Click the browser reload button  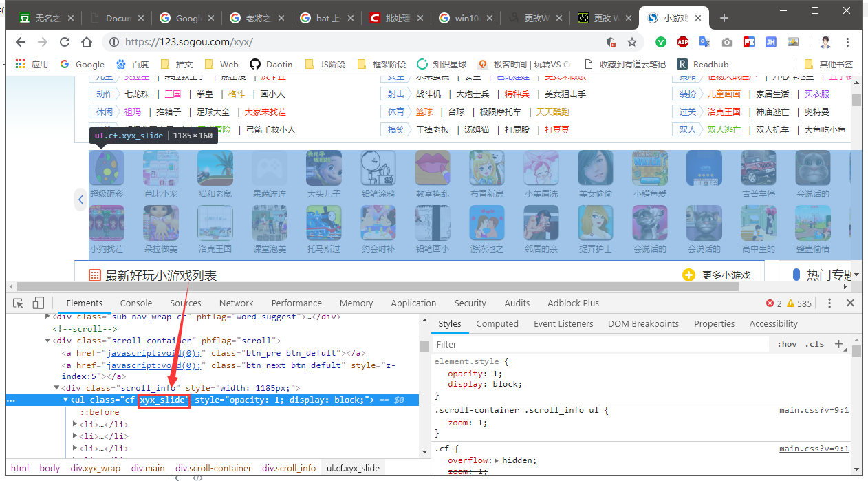point(65,43)
